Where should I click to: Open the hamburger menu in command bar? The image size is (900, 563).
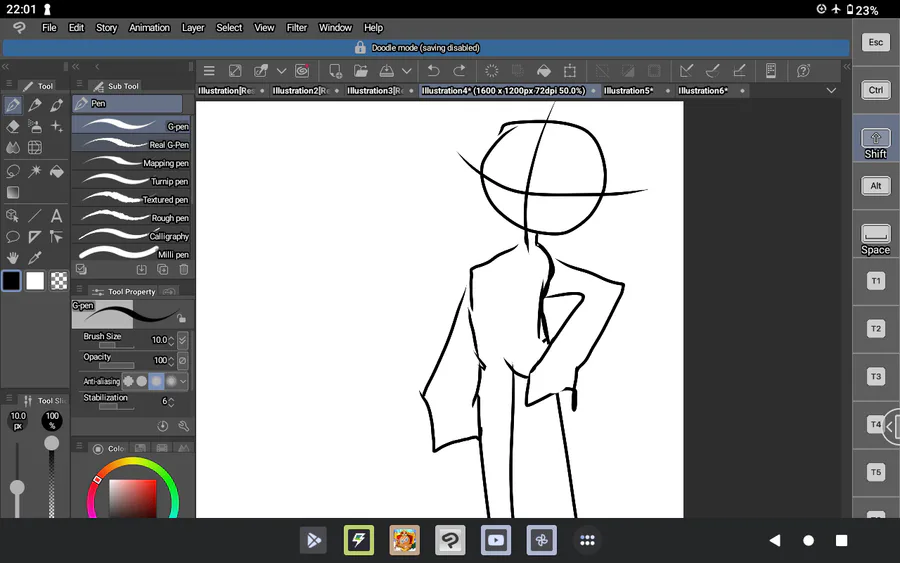click(x=209, y=71)
